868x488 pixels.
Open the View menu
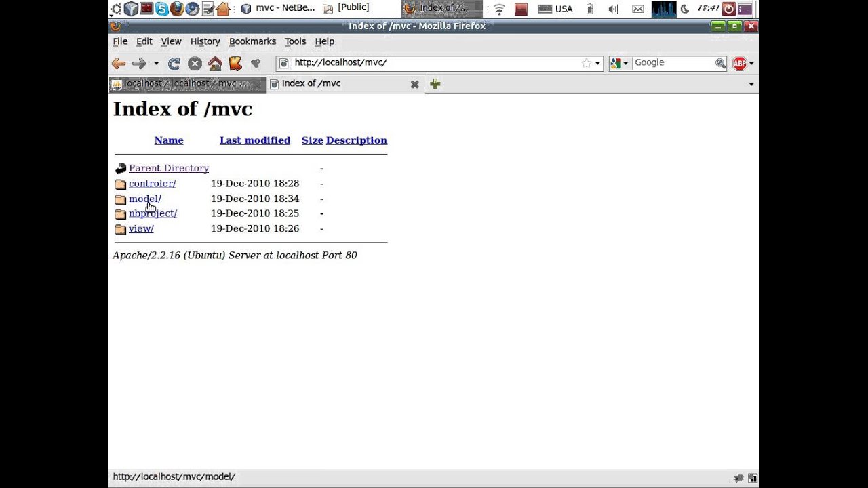pyautogui.click(x=171, y=41)
